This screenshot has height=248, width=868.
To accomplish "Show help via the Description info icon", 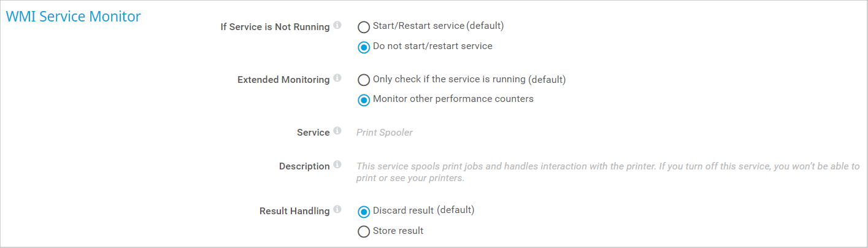I will (x=337, y=165).
